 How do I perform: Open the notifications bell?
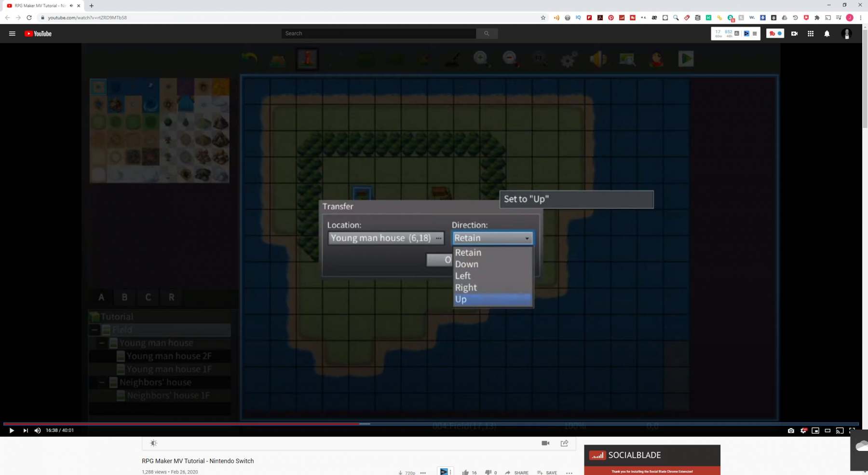[827, 34]
